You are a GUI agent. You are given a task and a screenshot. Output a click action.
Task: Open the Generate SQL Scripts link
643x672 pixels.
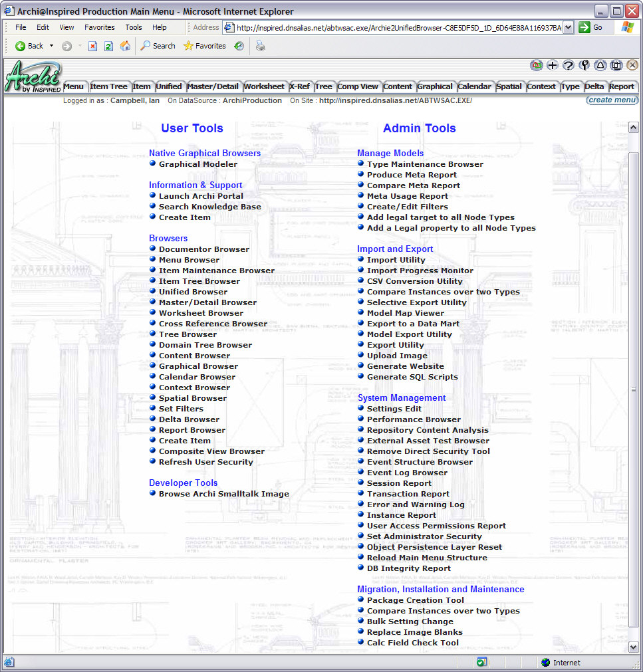click(412, 377)
